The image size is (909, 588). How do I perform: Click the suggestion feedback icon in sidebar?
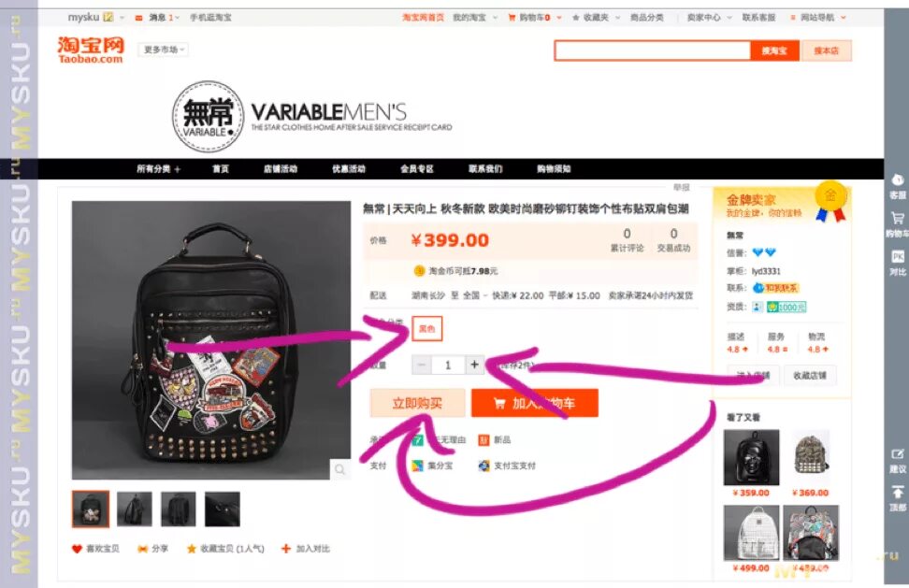(898, 454)
